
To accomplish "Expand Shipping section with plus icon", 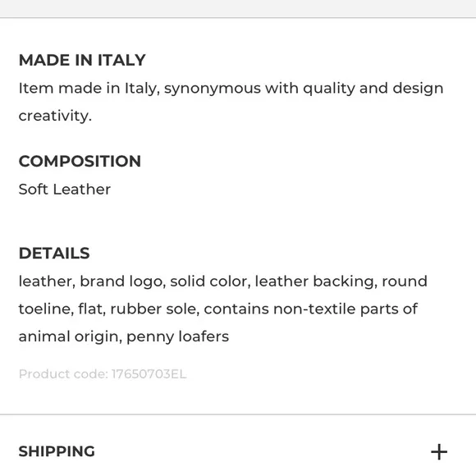I will tap(439, 451).
